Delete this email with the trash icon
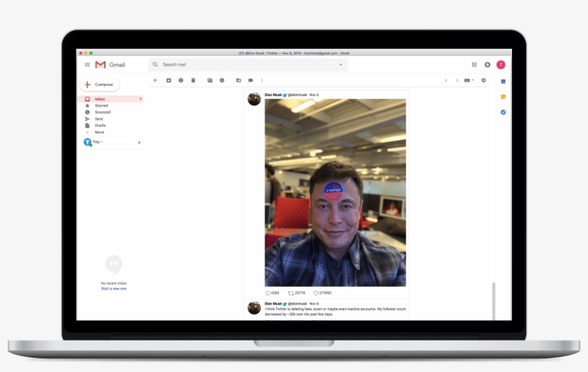This screenshot has width=588, height=372. (193, 80)
